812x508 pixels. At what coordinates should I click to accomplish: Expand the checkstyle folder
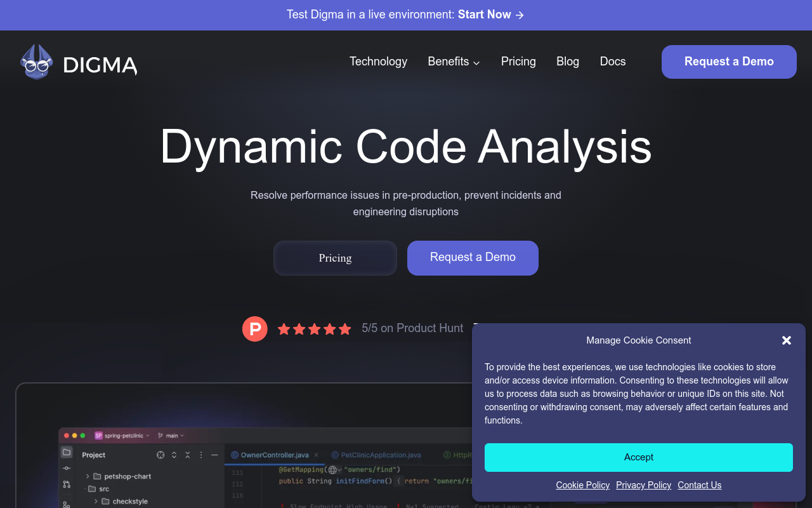coord(96,502)
